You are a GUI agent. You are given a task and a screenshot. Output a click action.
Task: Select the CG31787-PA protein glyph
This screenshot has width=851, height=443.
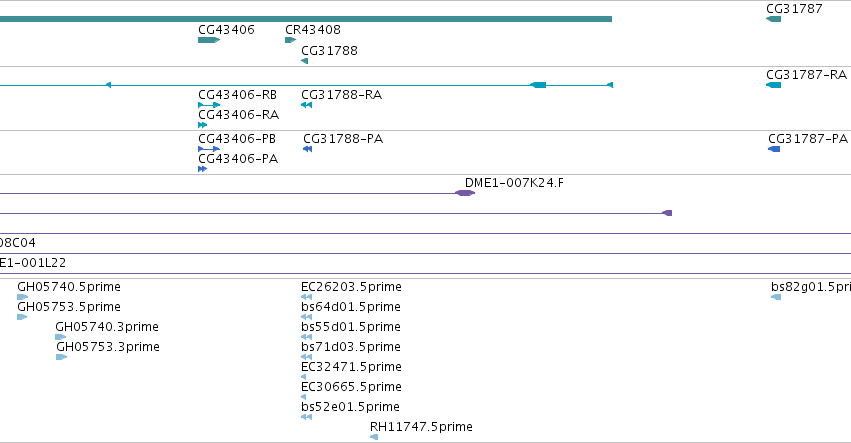(774, 149)
